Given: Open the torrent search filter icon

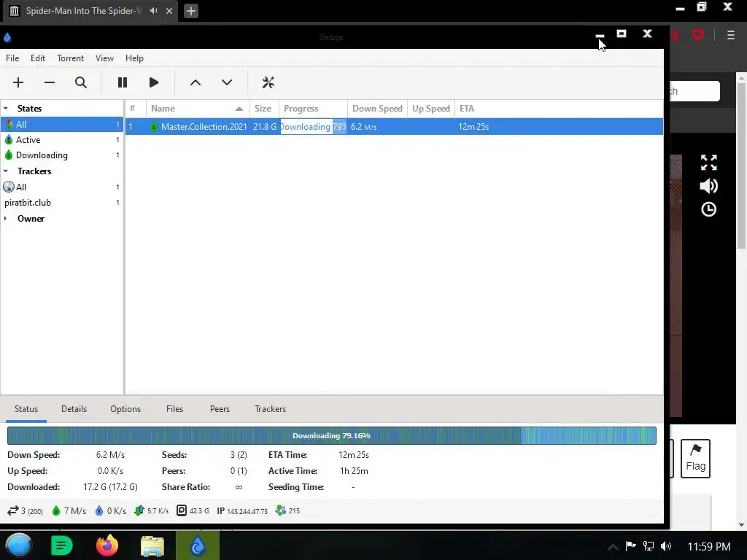Looking at the screenshot, I should coord(81,82).
